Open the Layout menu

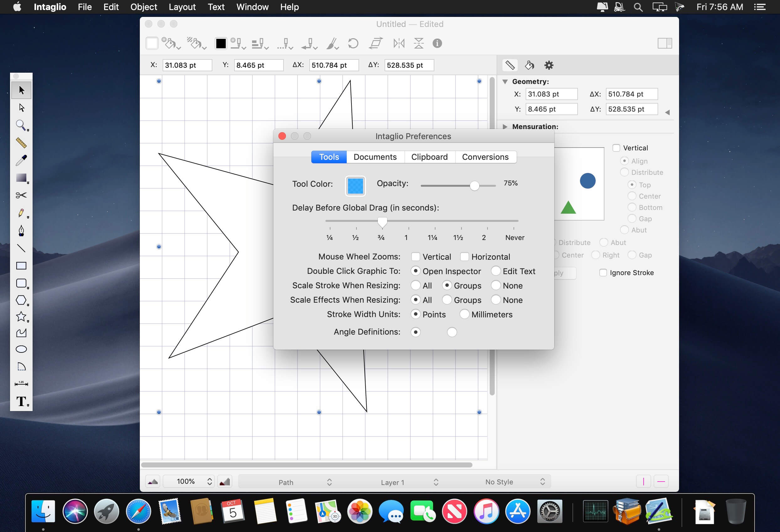click(x=182, y=7)
